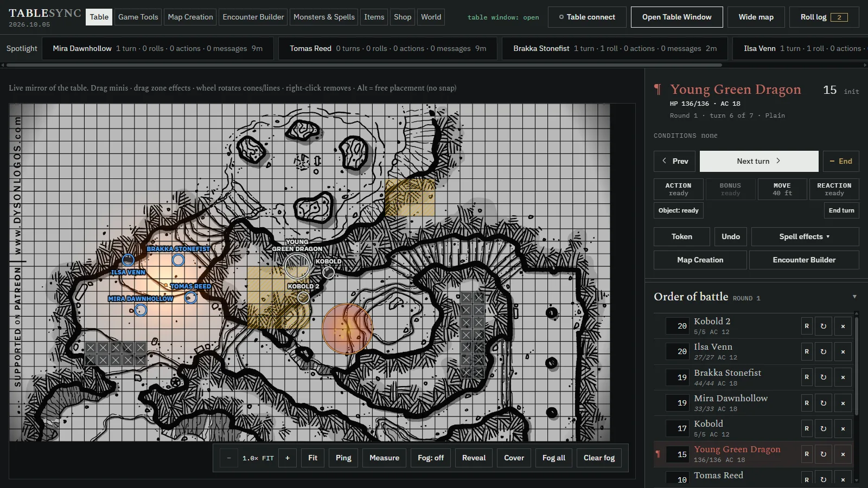
Task: Click the Ping button
Action: coord(343,458)
